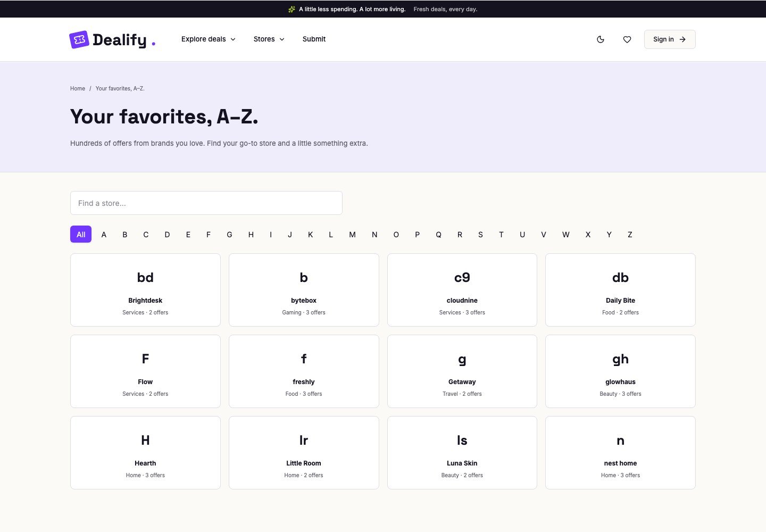Click the Little Room lr logo

pyautogui.click(x=304, y=440)
